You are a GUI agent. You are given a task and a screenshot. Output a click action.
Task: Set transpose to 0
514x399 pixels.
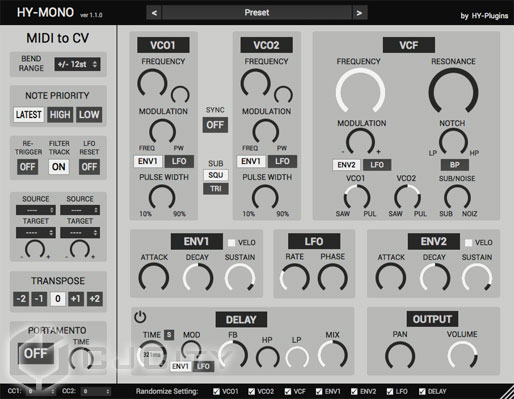tap(58, 299)
